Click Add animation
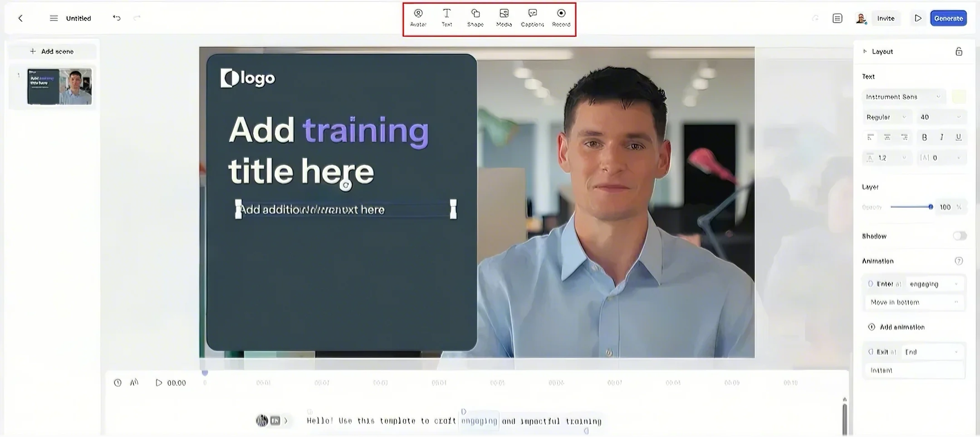Image resolution: width=980 pixels, height=437 pixels. [897, 327]
